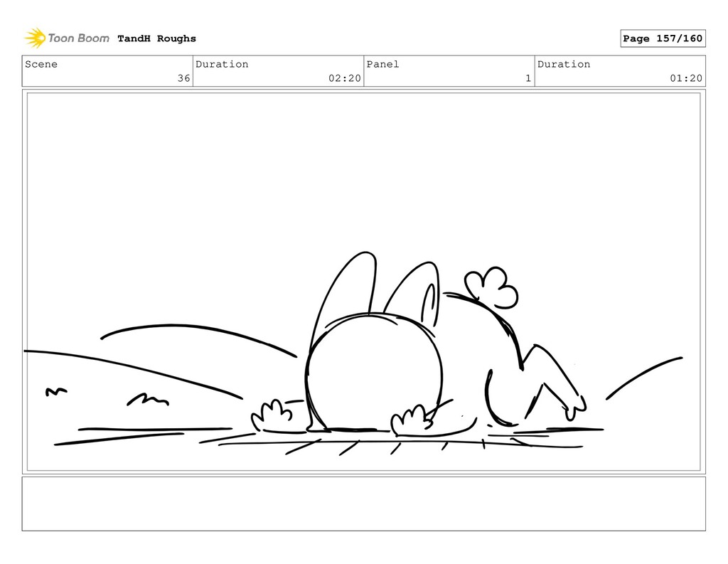The height and width of the screenshot is (564, 728).
Task: Select panel duration value '01:20'
Action: 686,78
